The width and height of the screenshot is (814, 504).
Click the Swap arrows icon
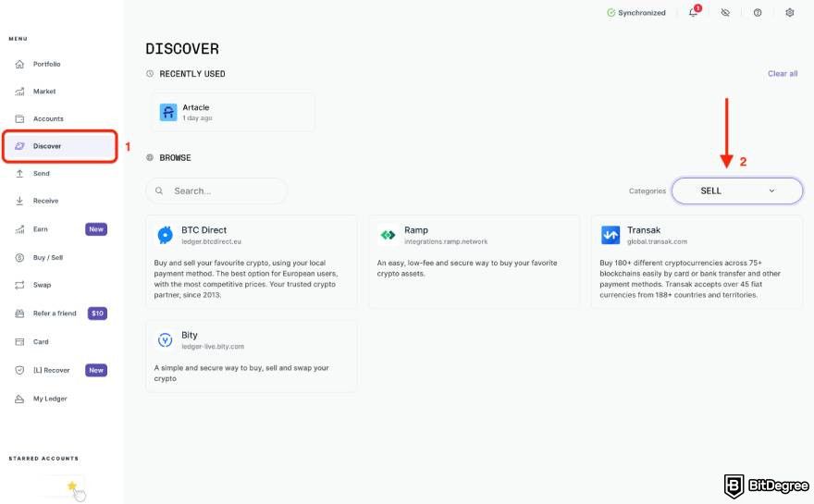(19, 285)
